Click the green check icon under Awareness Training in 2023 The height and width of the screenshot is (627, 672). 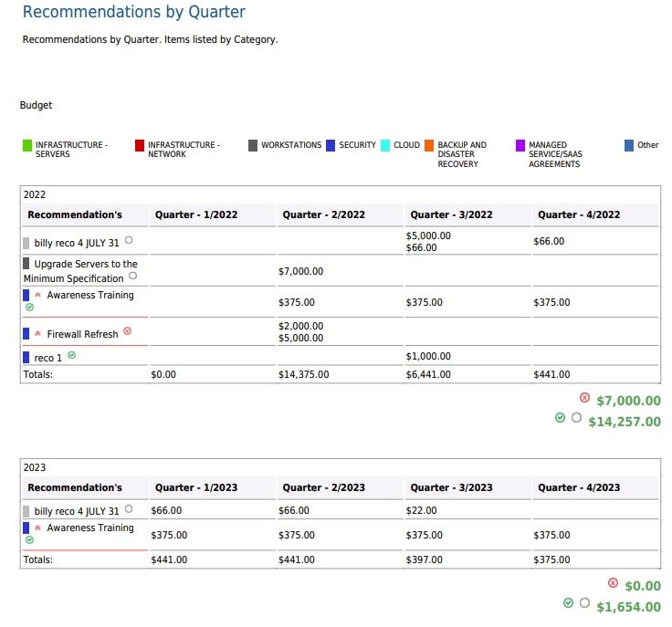coord(29,540)
